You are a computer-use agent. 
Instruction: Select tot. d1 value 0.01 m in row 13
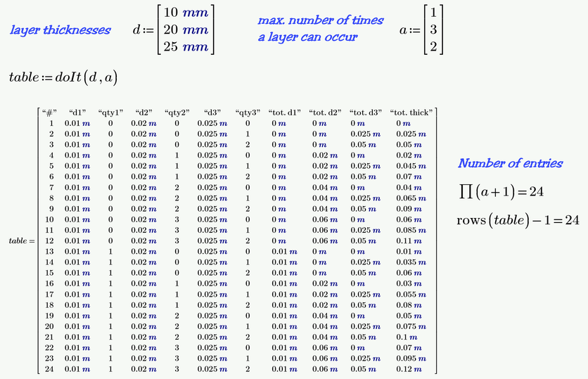click(285, 252)
